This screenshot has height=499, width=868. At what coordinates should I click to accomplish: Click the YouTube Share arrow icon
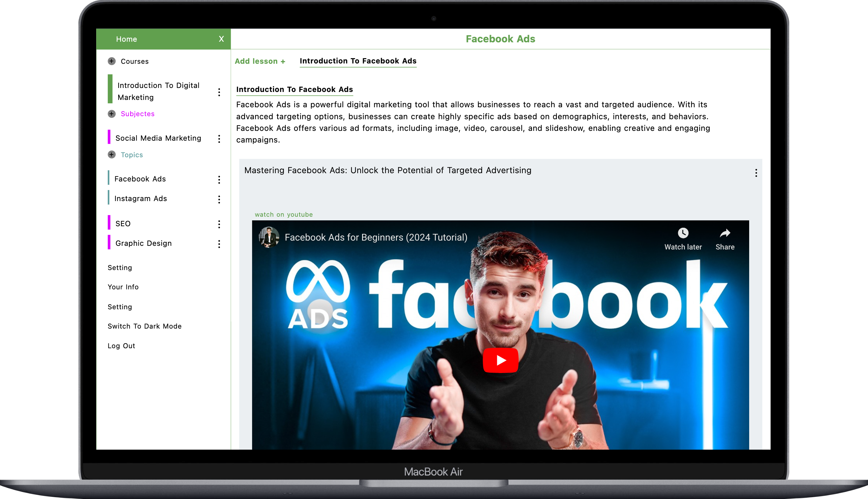coord(725,233)
